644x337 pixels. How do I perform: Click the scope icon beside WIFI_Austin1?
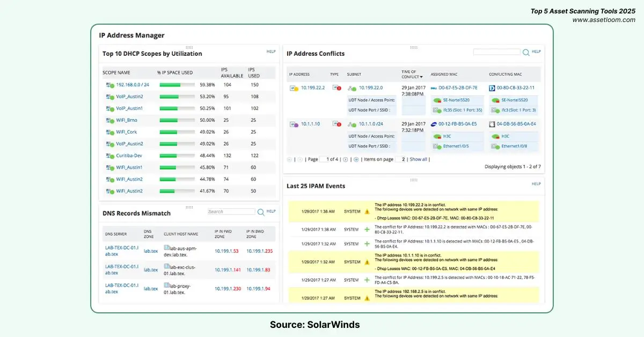pos(109,167)
